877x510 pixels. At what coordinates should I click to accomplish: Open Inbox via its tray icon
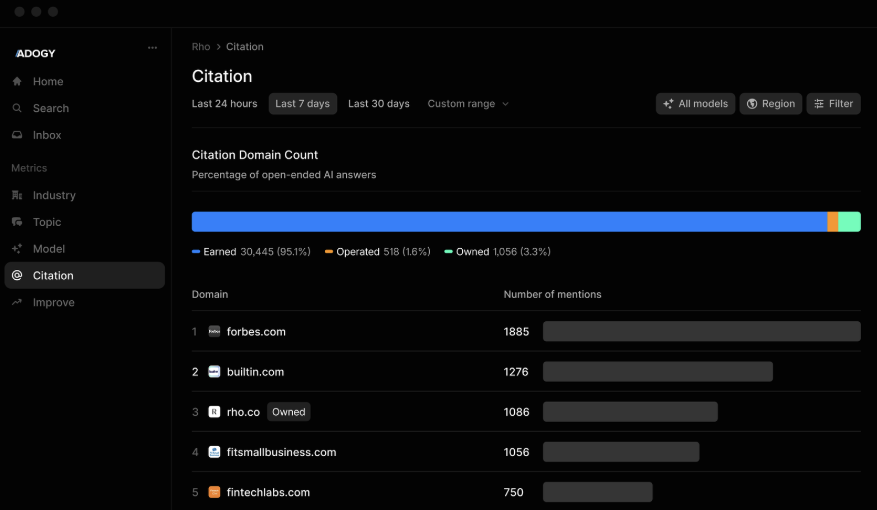tap(17, 135)
